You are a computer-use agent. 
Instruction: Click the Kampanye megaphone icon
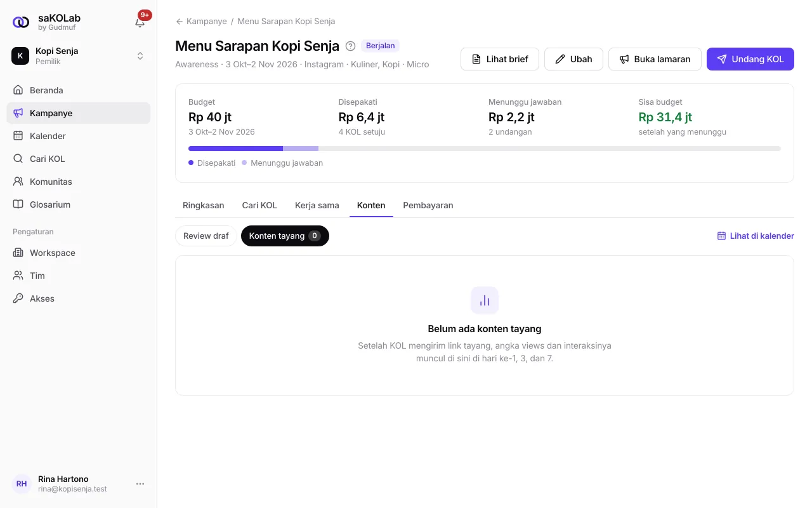(18, 113)
